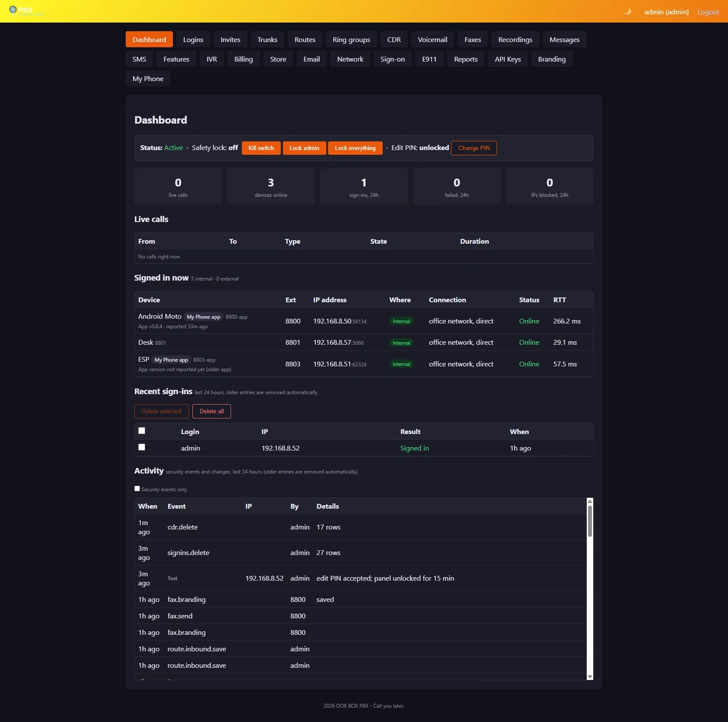The image size is (728, 722).
Task: Click the 266.2 ms RTT value
Action: 567,321
